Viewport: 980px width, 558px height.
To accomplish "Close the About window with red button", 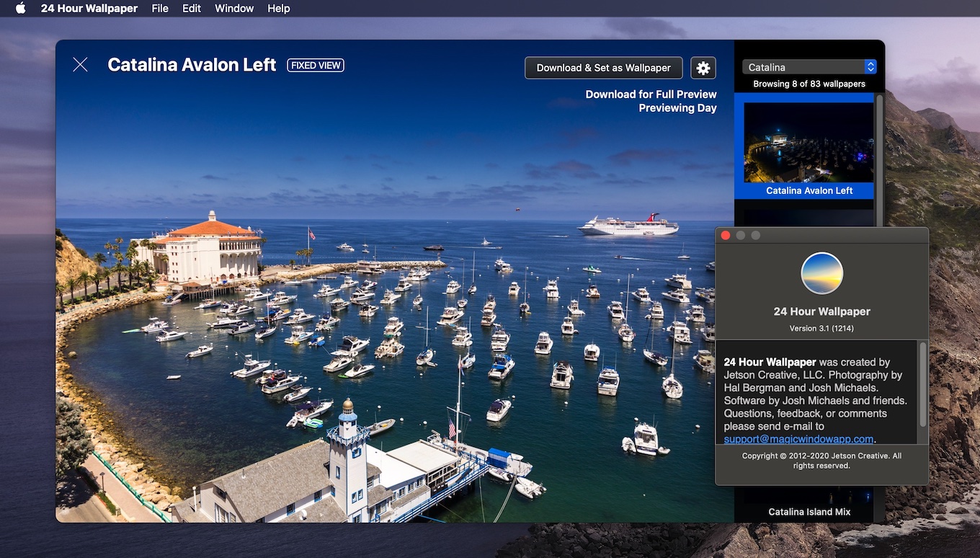I will pos(726,235).
